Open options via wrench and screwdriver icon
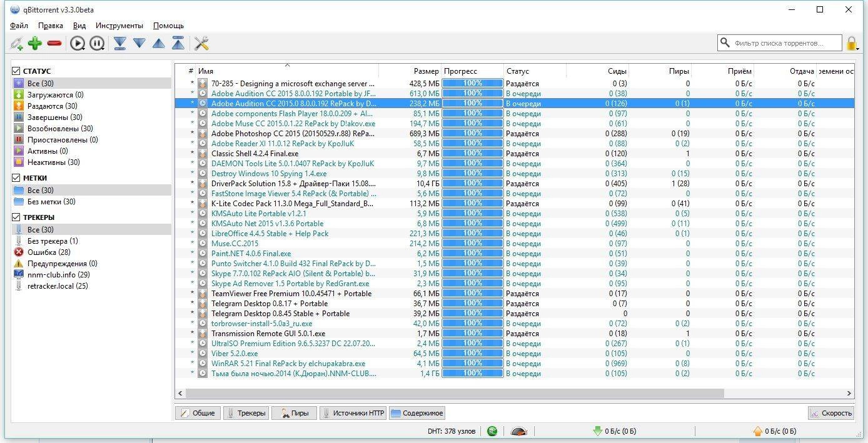Image resolution: width=868 pixels, height=443 pixels. pos(201,43)
